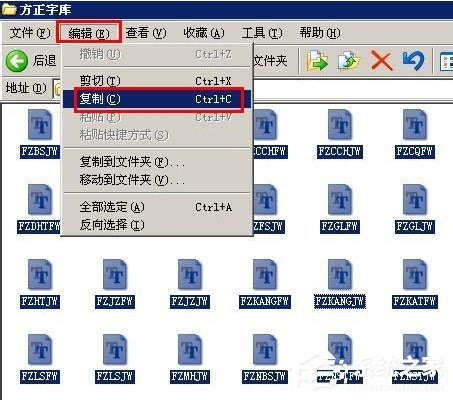
Task: Select the FZGLJW font file icon
Action: [x=415, y=199]
